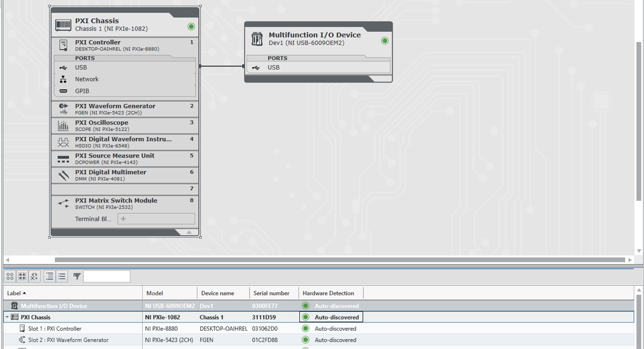Click green status indicator on Multifunction I/O Device card
Screen dimensions: 644x349
384,41
